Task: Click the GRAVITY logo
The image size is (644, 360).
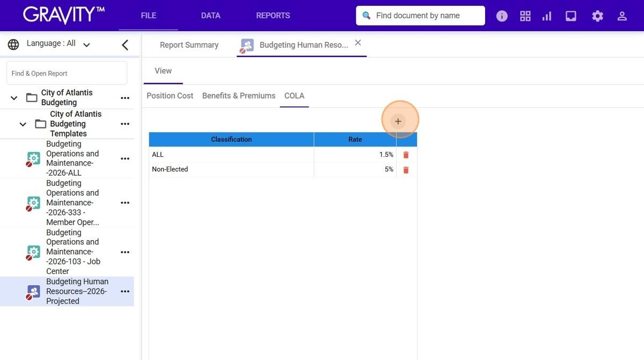Action: [x=63, y=15]
